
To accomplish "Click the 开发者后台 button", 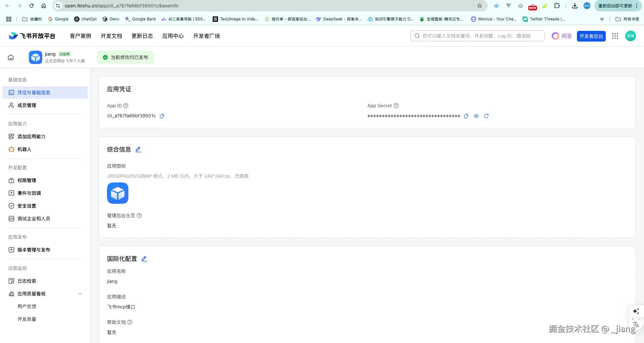I will coord(591,36).
